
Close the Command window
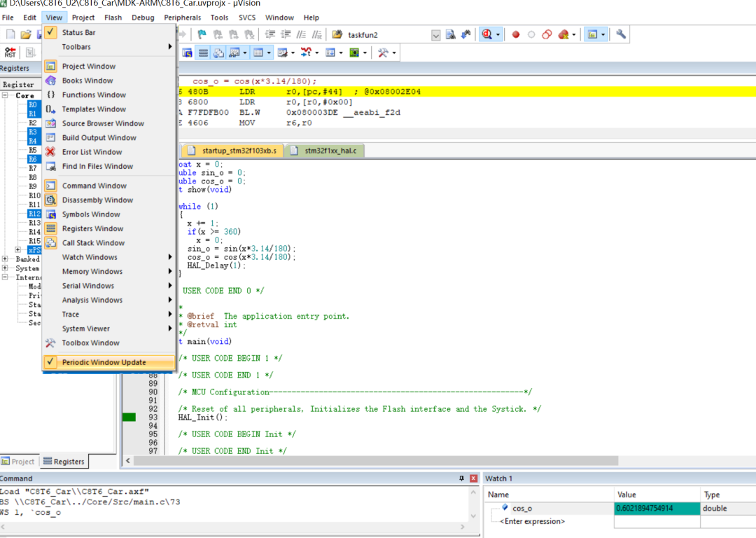coord(473,478)
